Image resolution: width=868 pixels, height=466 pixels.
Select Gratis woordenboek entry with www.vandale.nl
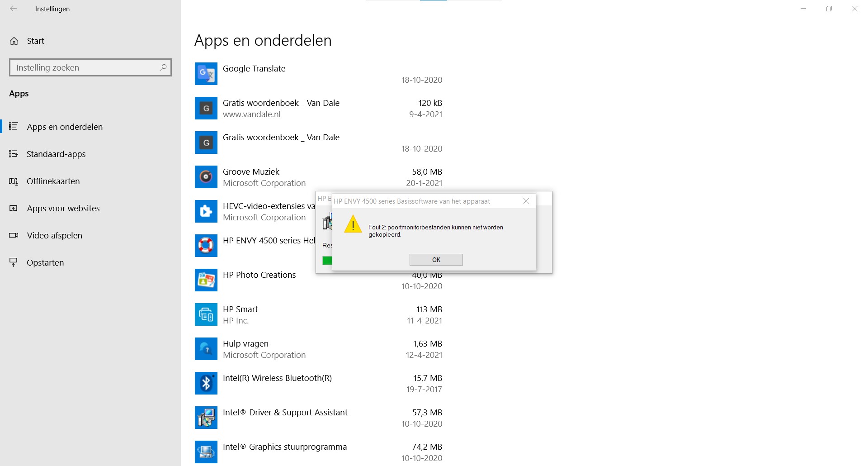click(x=319, y=108)
